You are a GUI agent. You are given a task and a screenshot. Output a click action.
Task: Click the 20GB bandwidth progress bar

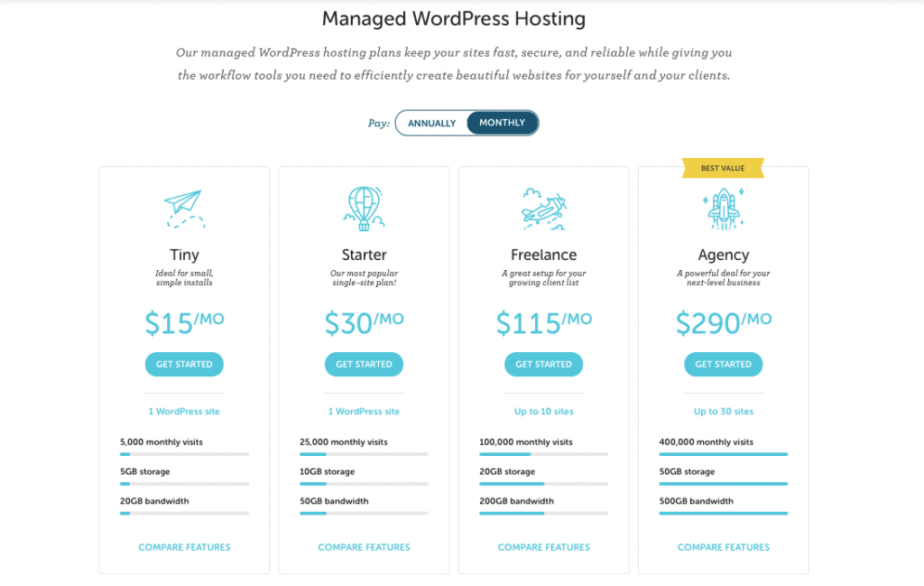pyautogui.click(x=184, y=513)
